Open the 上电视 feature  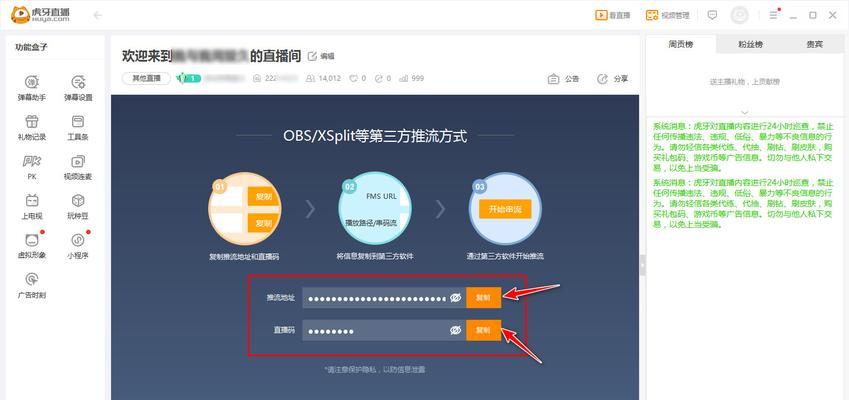(31, 206)
